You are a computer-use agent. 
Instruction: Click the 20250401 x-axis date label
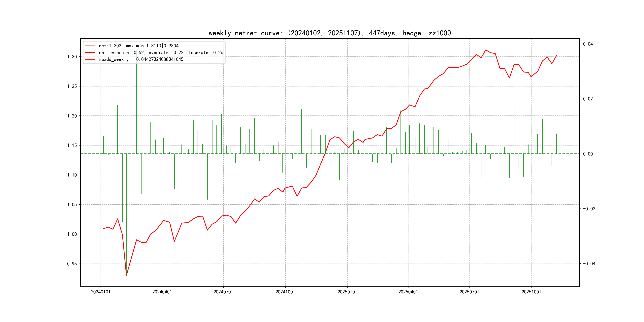pos(408,292)
